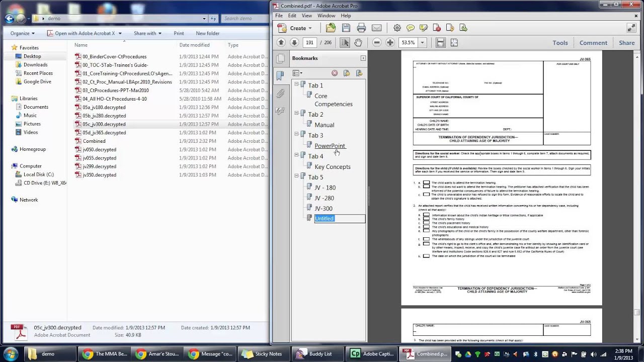644x362 pixels.
Task: Collapse the Tab 4 bookmark
Action: (x=296, y=155)
